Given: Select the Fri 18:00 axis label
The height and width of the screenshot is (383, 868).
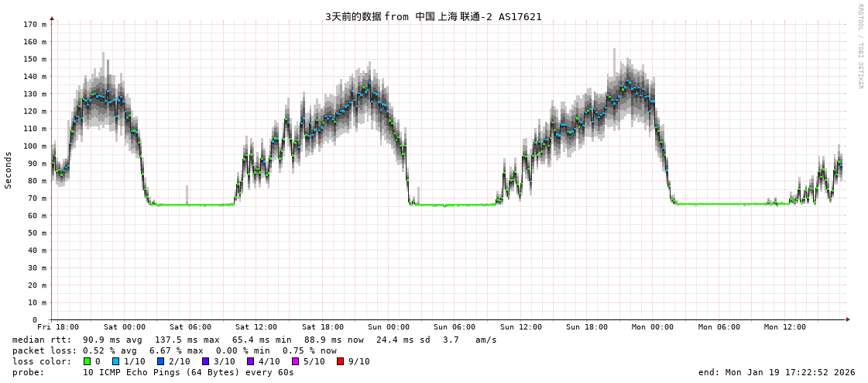Looking at the screenshot, I should [x=58, y=327].
